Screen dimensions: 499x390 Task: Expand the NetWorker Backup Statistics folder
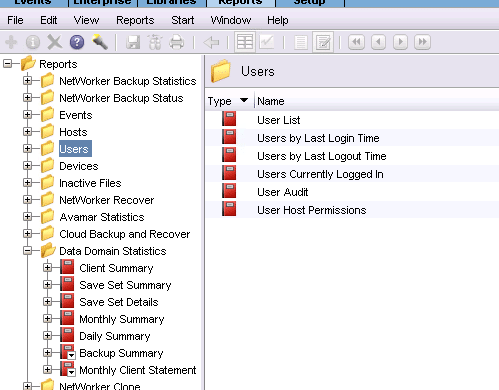(x=28, y=81)
